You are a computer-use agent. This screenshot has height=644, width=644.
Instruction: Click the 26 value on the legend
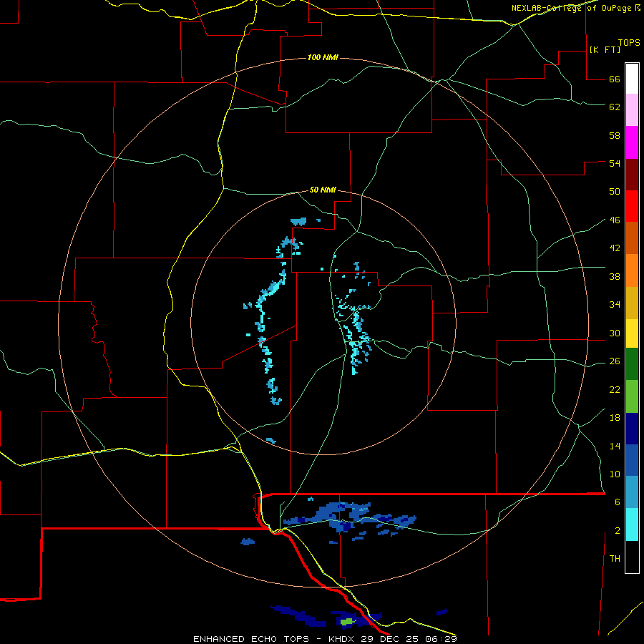coord(615,361)
